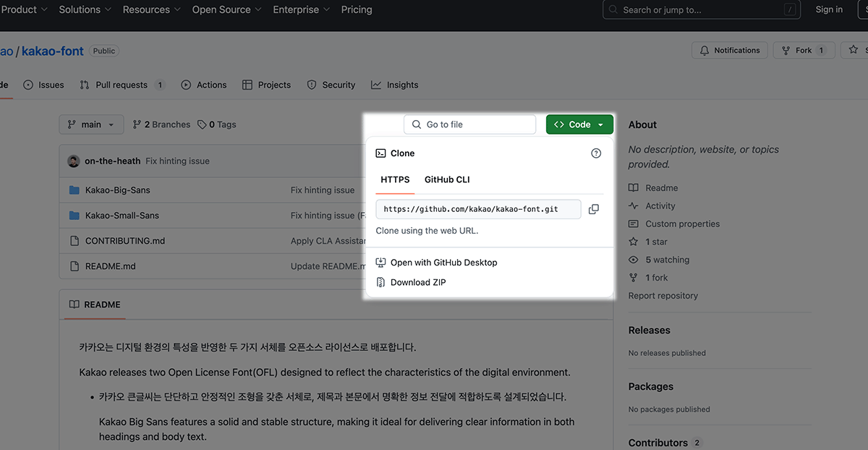Select the README tab in the file view

coord(95,305)
